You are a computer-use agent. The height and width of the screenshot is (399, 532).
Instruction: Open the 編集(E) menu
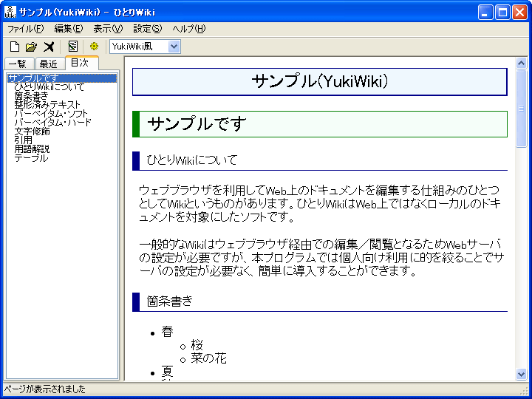(69, 29)
